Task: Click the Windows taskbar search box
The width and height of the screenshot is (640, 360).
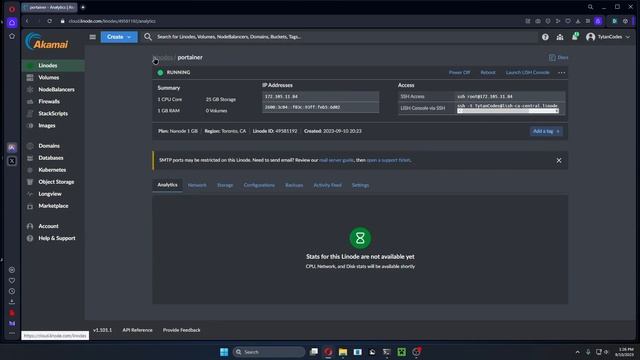Action: (269, 352)
